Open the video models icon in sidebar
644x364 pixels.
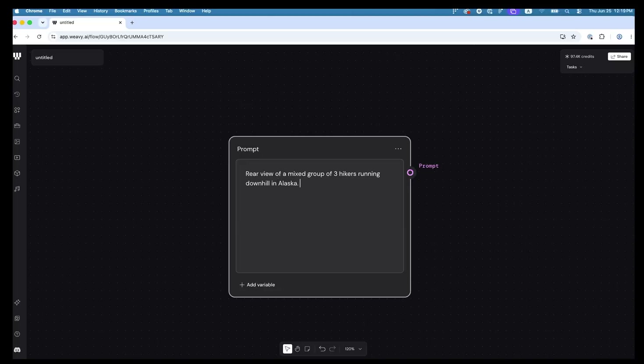click(17, 157)
